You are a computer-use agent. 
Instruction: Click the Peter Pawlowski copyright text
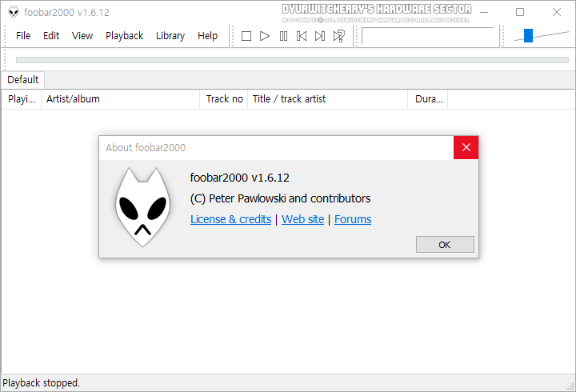coord(280,198)
